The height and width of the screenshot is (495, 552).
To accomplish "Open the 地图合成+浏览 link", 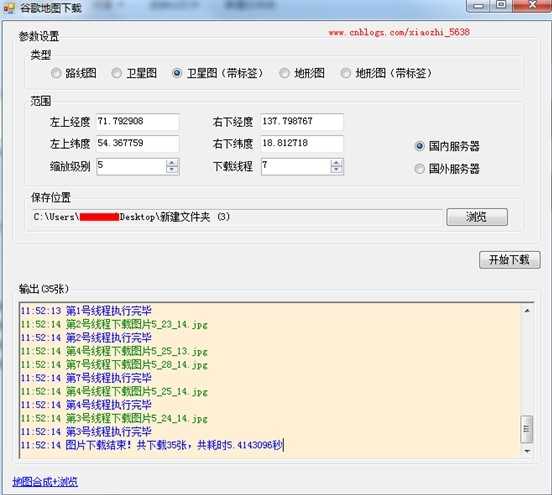I will click(x=45, y=481).
